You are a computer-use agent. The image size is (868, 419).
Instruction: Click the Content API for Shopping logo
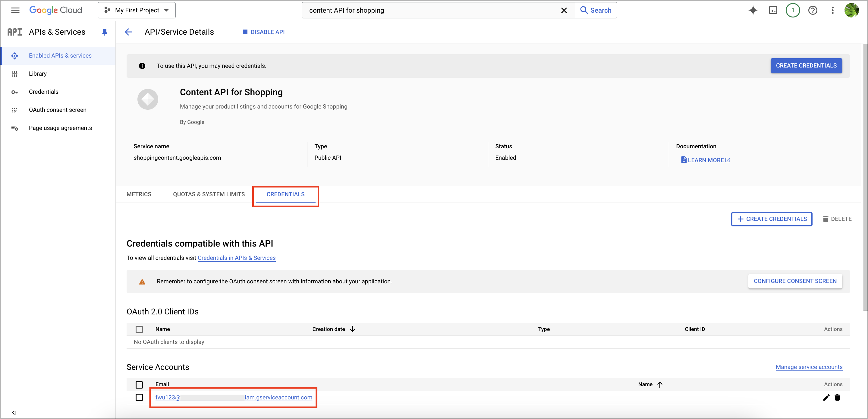coord(148,99)
